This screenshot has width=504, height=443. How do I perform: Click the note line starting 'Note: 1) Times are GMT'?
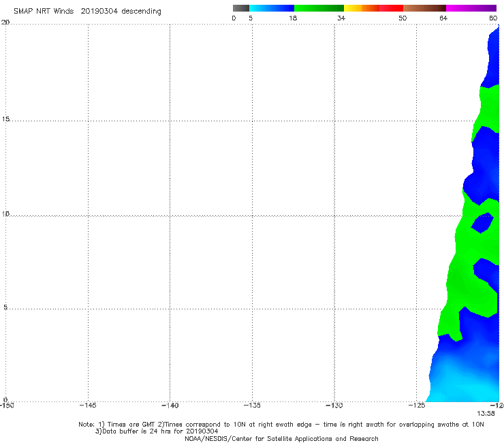281,425
